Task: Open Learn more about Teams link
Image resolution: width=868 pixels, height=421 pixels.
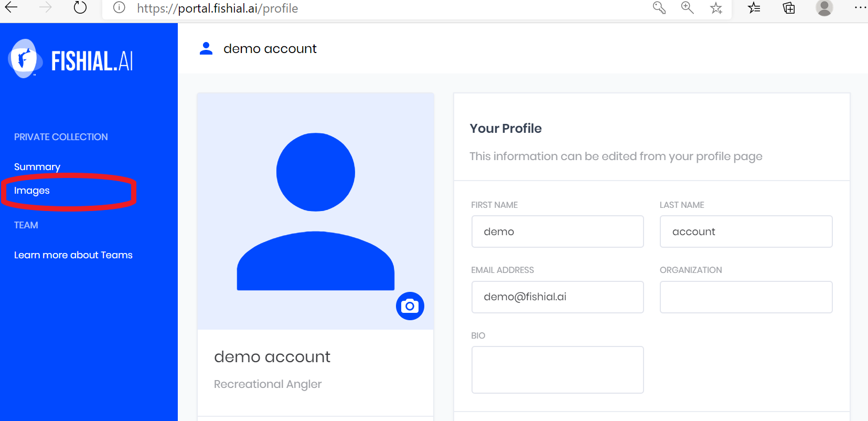Action: (x=73, y=255)
